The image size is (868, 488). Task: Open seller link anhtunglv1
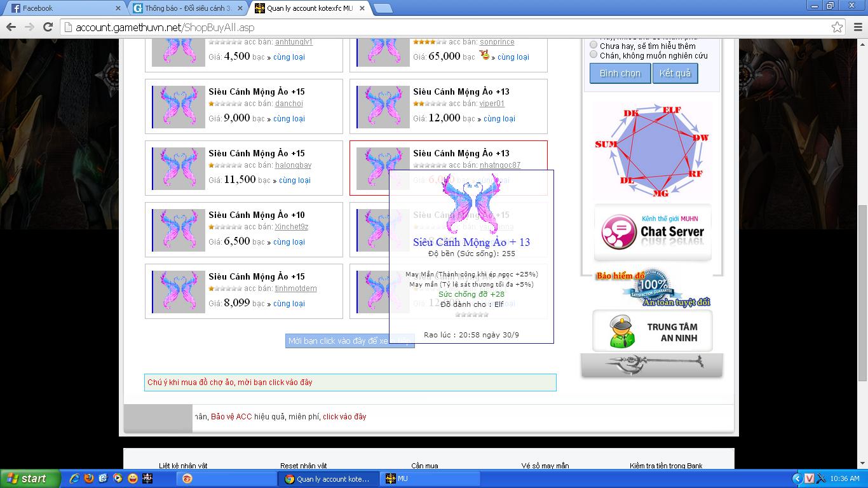294,42
